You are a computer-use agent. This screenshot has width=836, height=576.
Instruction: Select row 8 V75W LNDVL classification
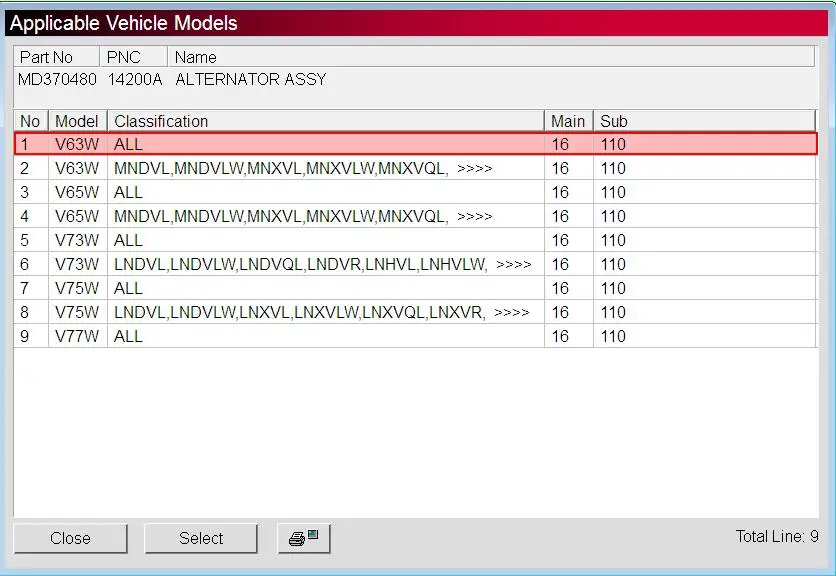coord(415,312)
